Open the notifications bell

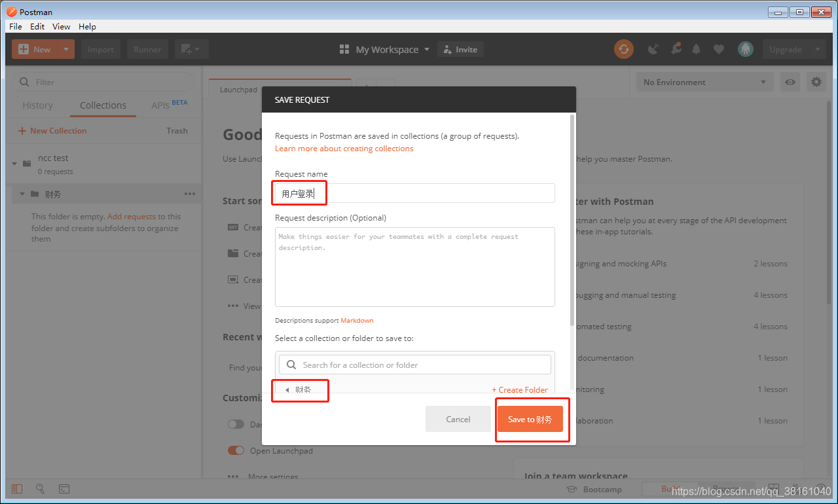[x=697, y=49]
